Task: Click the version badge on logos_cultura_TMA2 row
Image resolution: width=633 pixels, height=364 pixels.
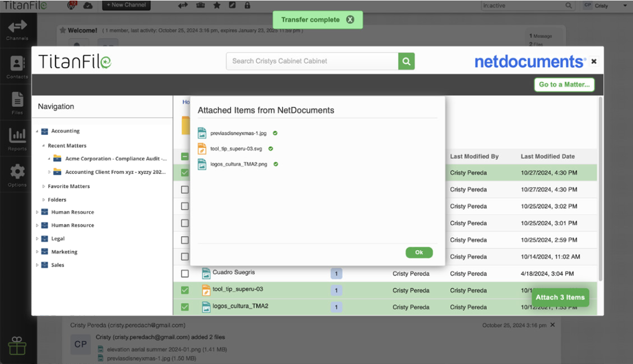Action: 336,307
